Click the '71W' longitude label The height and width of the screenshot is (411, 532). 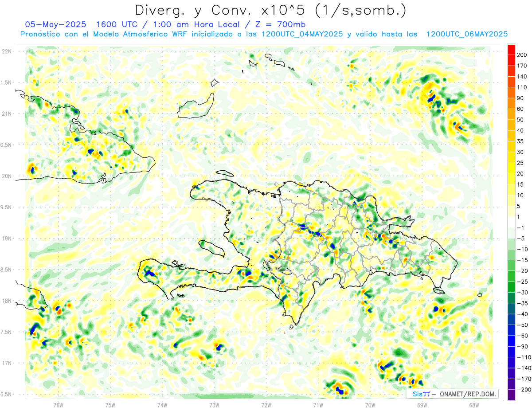click(318, 404)
